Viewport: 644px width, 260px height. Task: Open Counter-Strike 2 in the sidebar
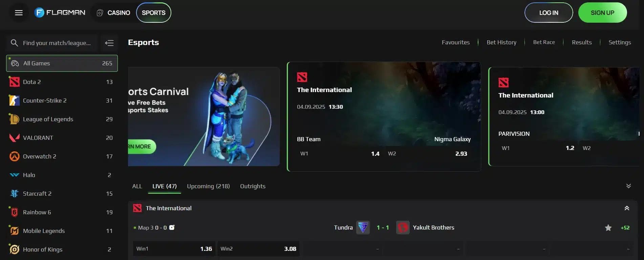click(45, 101)
